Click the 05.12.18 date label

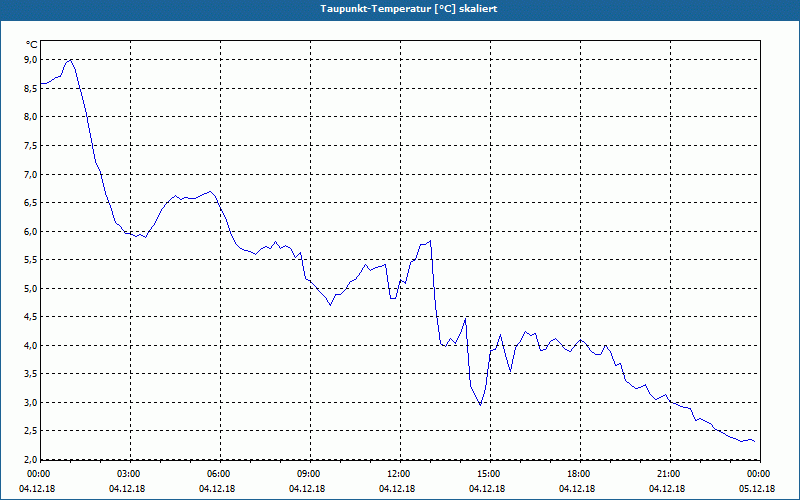click(757, 489)
